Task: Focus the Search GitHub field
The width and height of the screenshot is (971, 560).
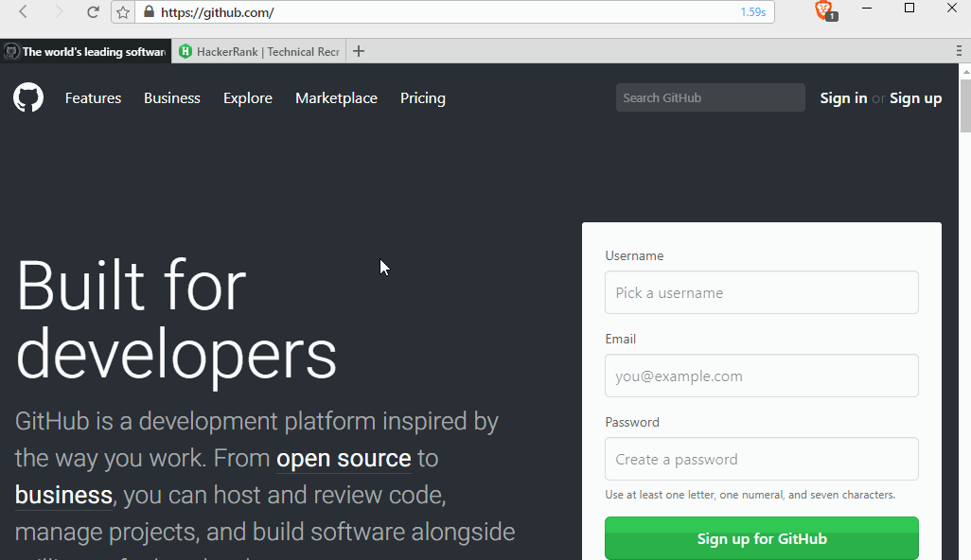Action: [711, 97]
